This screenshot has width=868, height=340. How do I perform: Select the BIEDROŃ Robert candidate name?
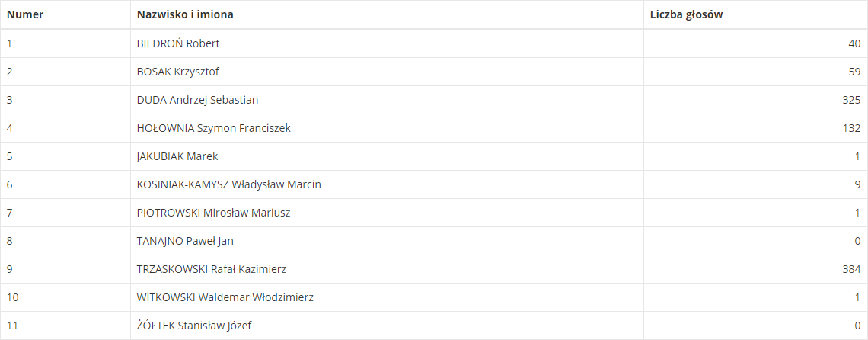[178, 43]
